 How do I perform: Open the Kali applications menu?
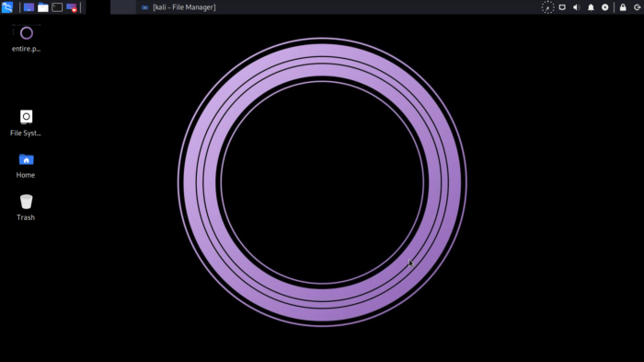(x=7, y=7)
